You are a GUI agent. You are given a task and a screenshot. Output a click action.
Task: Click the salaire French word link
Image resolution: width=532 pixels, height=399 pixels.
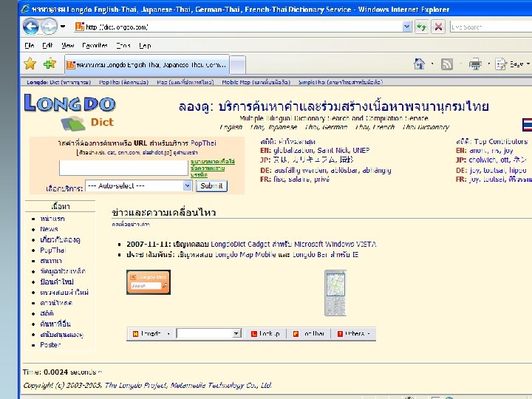(x=299, y=179)
